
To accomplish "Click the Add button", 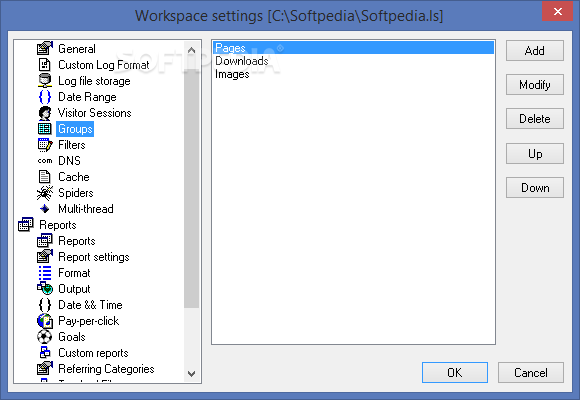I will pyautogui.click(x=535, y=51).
